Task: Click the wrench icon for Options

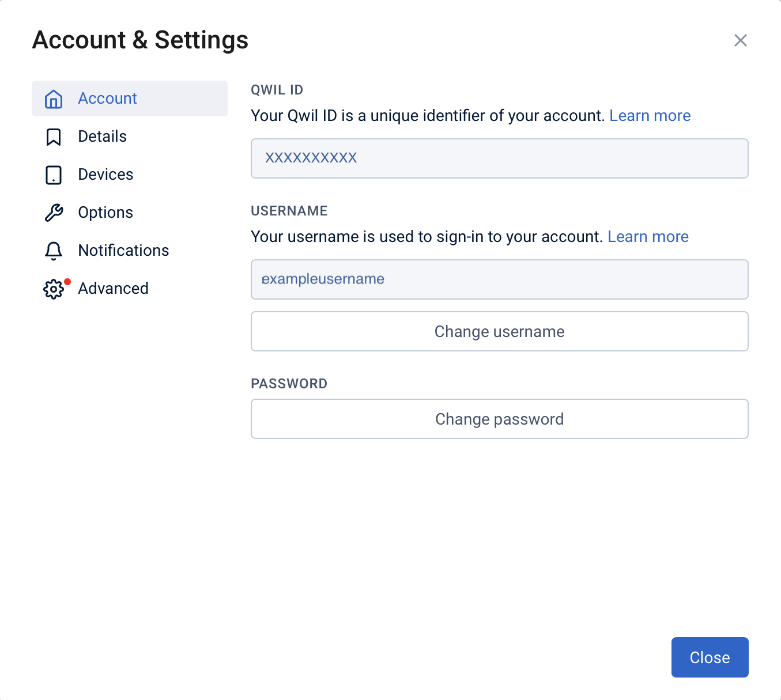Action: point(54,213)
